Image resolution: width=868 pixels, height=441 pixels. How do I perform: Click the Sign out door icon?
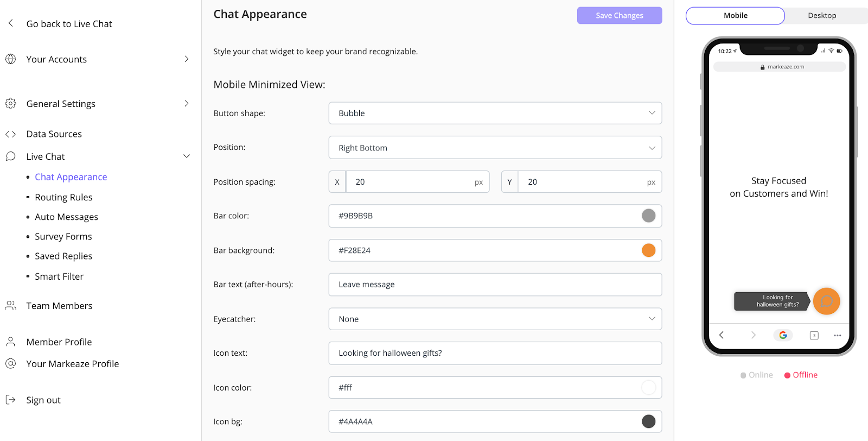point(10,400)
